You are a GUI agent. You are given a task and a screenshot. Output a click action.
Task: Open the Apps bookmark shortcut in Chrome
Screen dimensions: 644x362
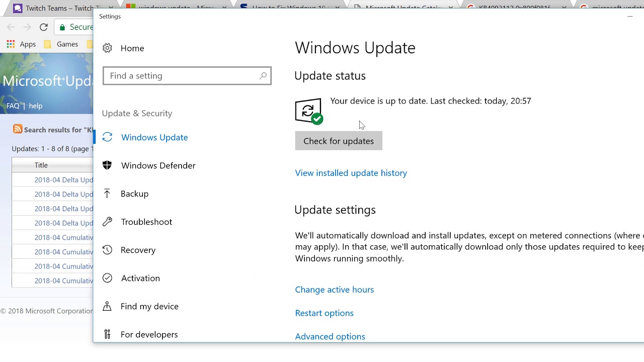click(21, 44)
